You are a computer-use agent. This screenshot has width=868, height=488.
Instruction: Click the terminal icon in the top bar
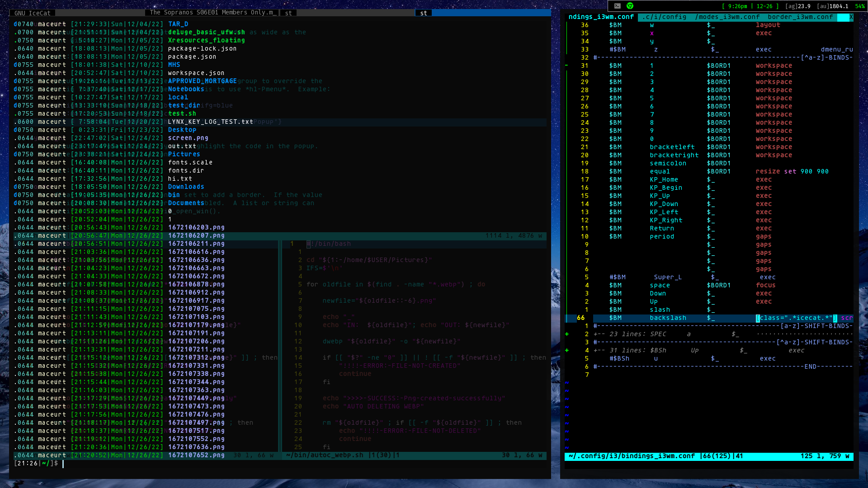tap(617, 6)
